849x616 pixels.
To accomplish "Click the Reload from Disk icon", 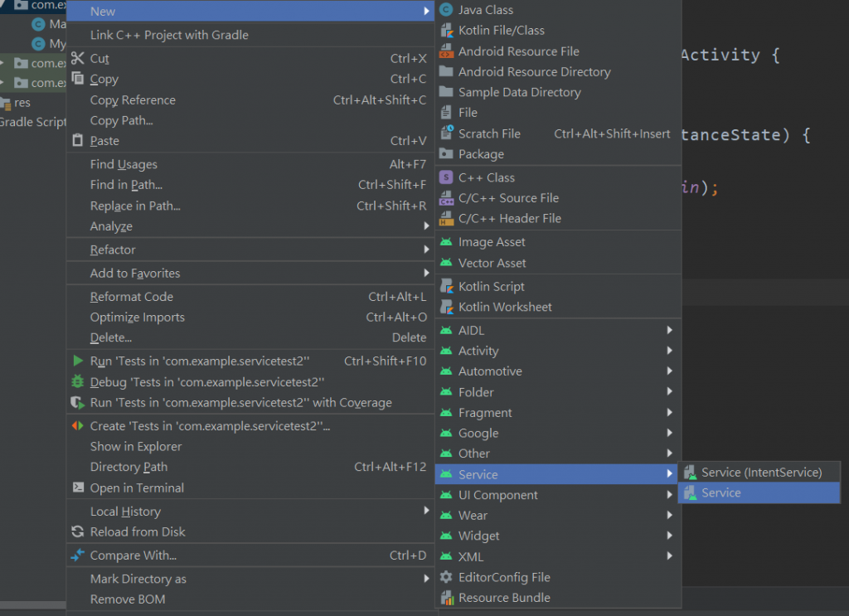I will [78, 531].
